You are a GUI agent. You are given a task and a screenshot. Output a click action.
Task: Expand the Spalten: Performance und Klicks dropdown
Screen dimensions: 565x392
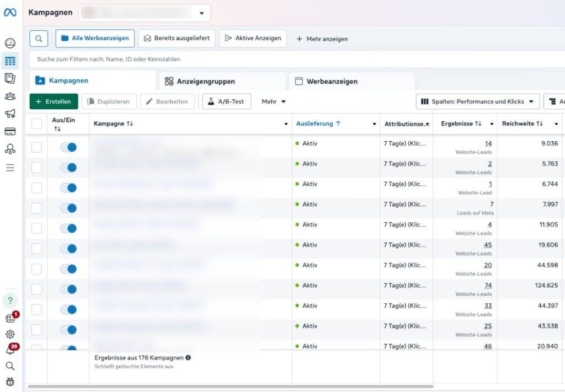(478, 101)
